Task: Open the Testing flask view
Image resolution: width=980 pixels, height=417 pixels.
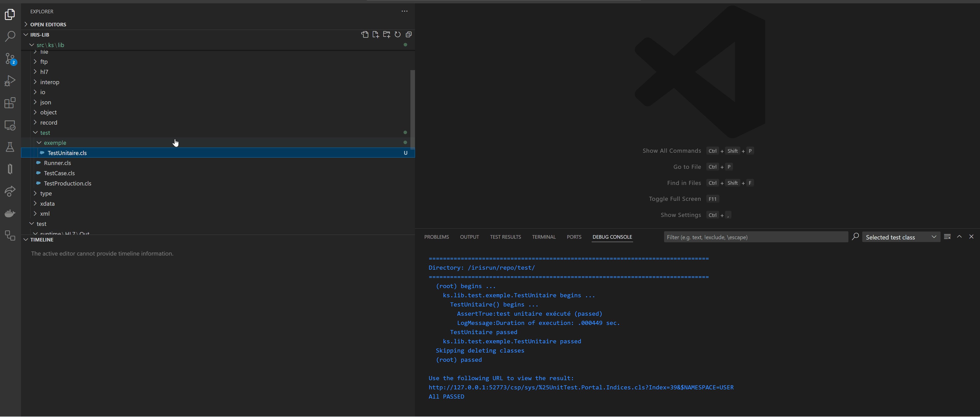Action: point(9,148)
